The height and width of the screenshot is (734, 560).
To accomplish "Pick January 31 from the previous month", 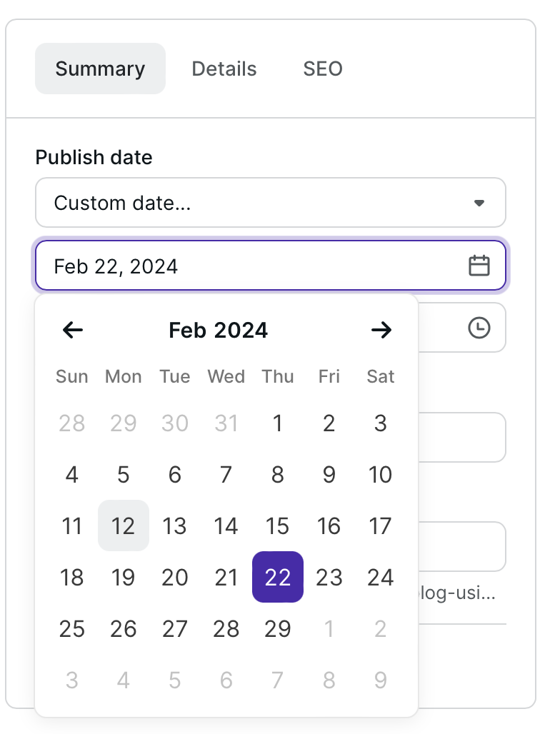I will coord(226,423).
